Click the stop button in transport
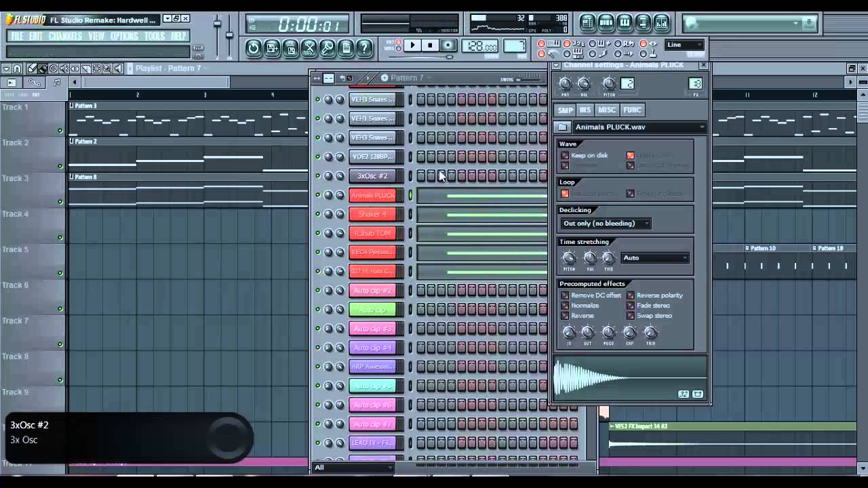 pyautogui.click(x=430, y=45)
